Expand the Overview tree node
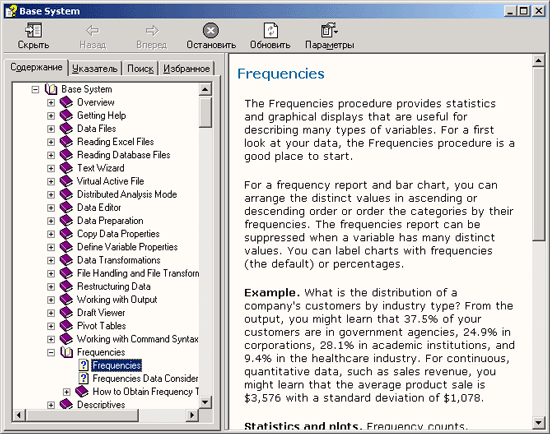The width and height of the screenshot is (550, 434). (51, 103)
